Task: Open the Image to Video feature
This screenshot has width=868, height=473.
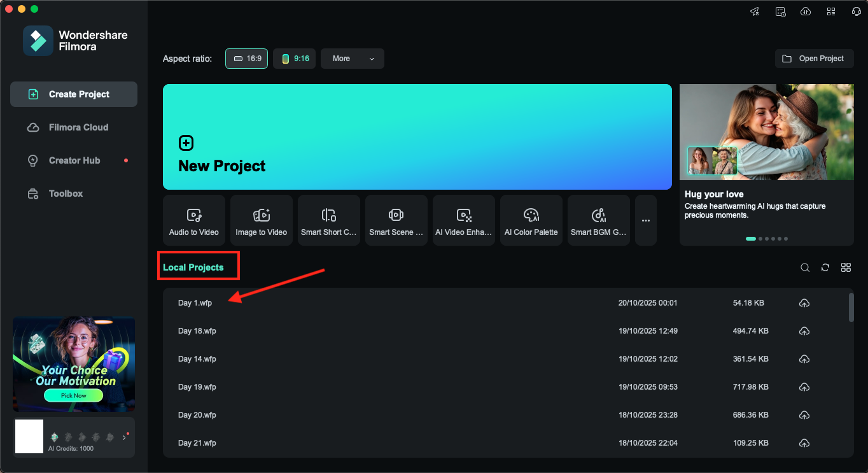Action: coord(261,220)
